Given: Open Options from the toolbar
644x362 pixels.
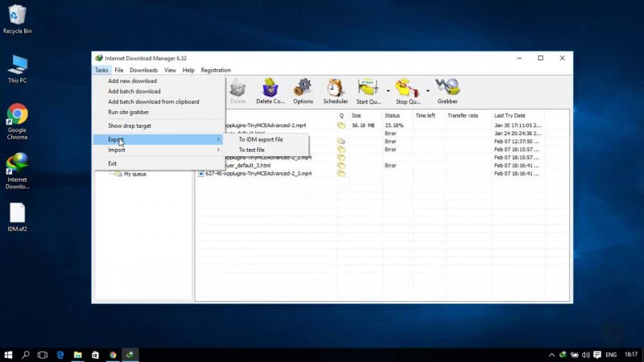Looking at the screenshot, I should point(303,91).
